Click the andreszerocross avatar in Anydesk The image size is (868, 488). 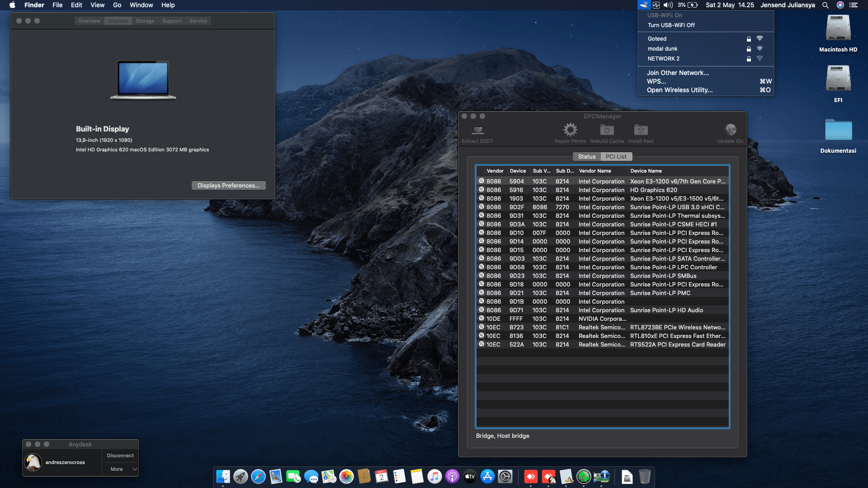point(33,462)
